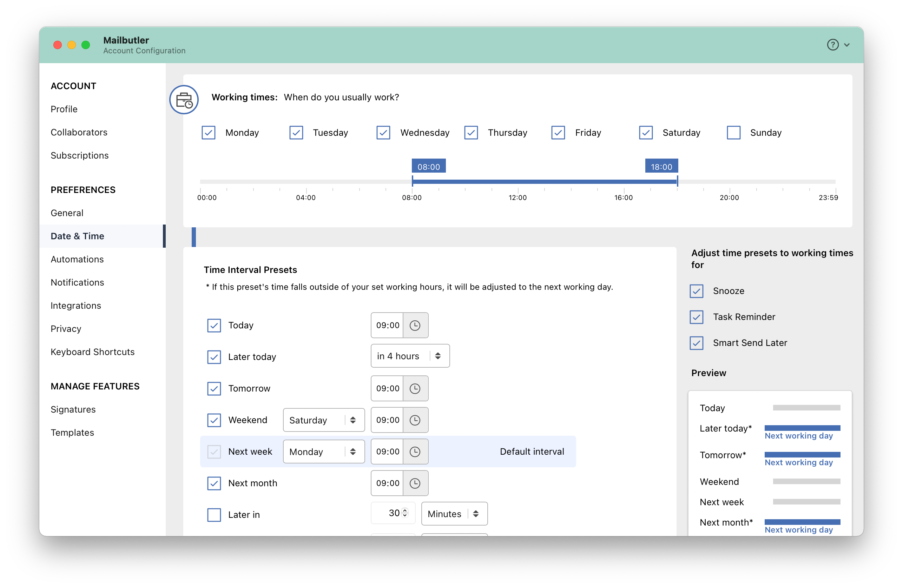Disable the Weekend preset checkbox
The width and height of the screenshot is (903, 588).
pyautogui.click(x=215, y=420)
